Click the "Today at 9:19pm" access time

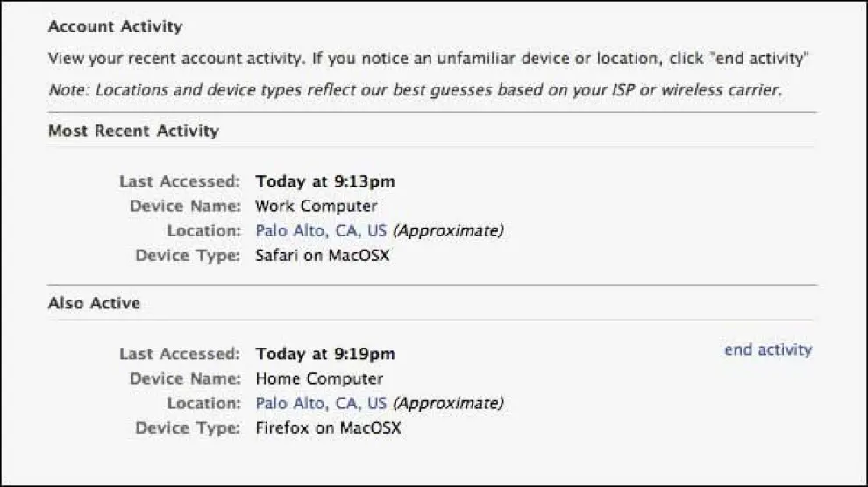pos(325,355)
